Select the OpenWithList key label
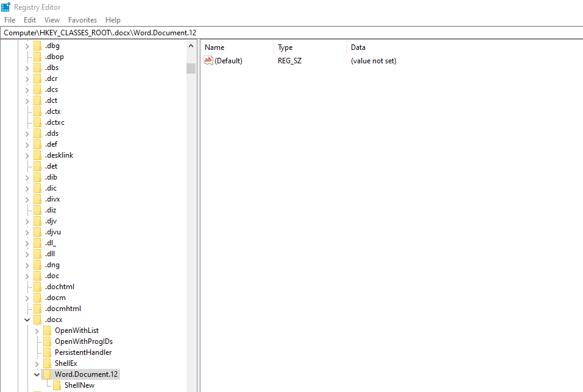Screen dimensions: 583x392 [x=77, y=331]
